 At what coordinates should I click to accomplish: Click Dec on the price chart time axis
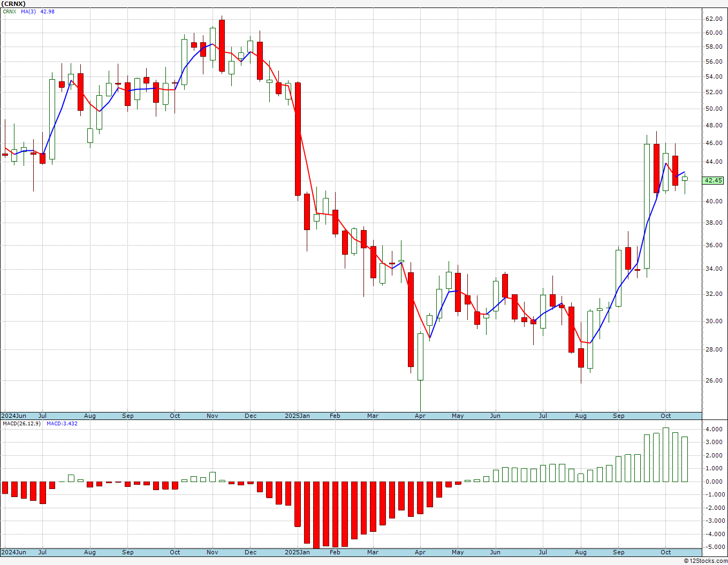coord(251,416)
